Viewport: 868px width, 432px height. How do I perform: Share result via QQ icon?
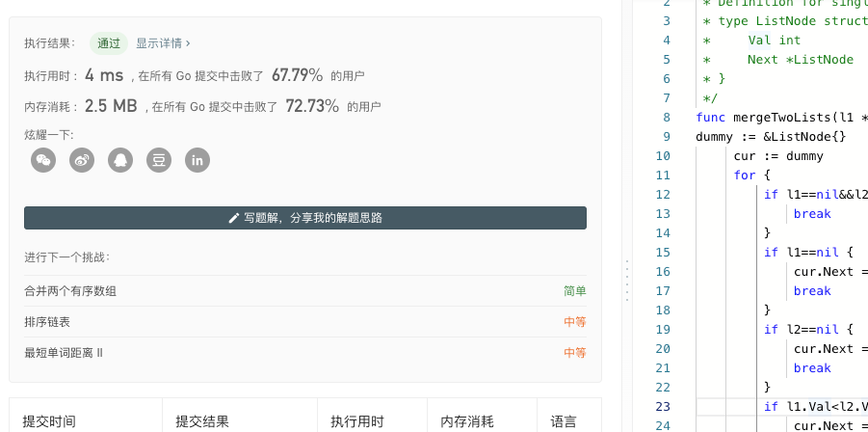[120, 161]
